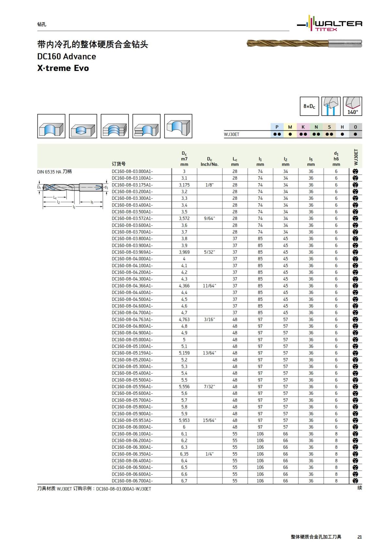Click the 1/4" inch size cell
The image size is (392, 555).
[x=209, y=454]
